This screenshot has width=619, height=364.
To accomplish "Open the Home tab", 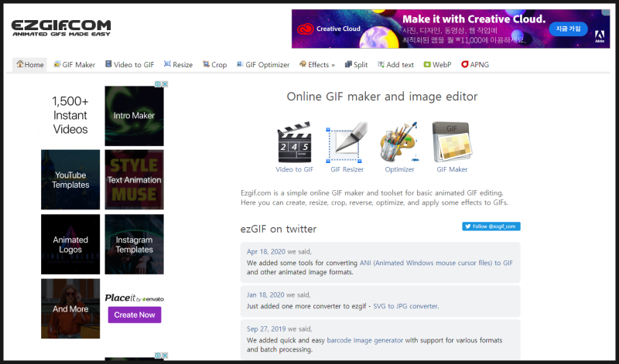I will 29,65.
